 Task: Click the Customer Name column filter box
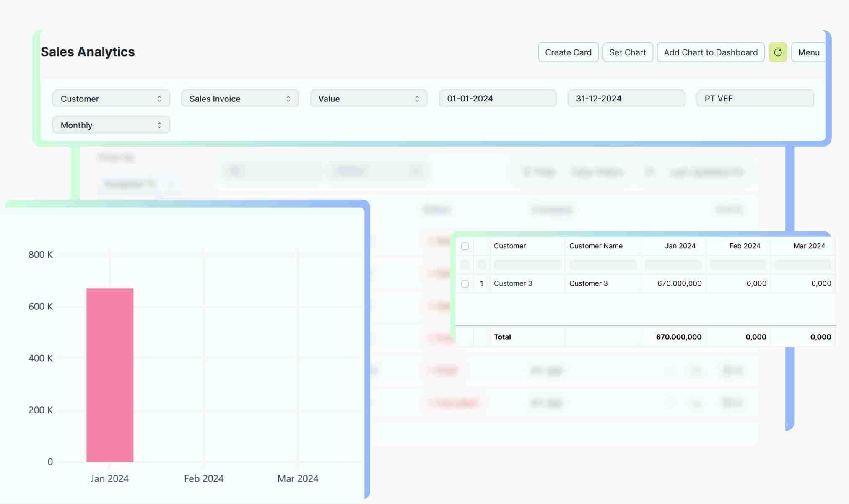coord(602,265)
